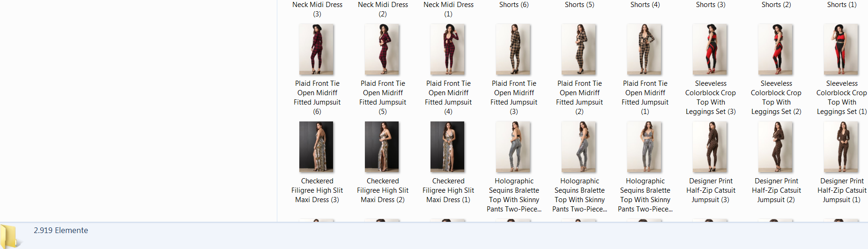Click the 'Shorts (5)' file label

tap(579, 5)
